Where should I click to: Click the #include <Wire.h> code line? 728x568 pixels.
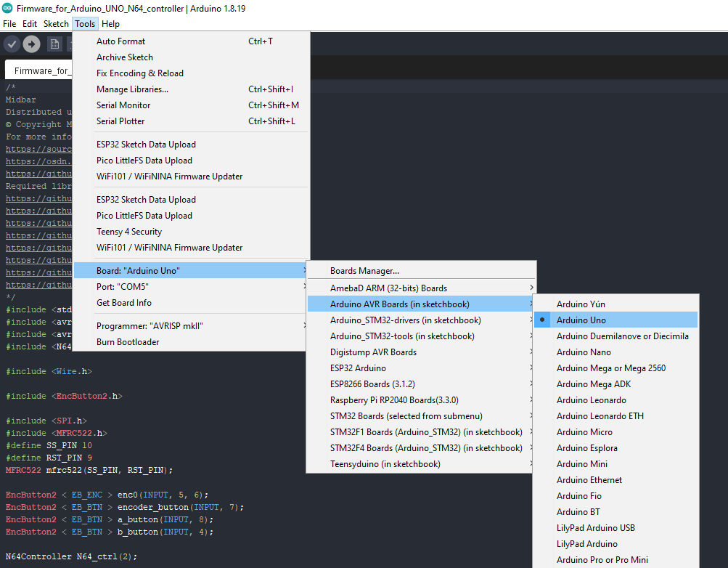pyautogui.click(x=49, y=372)
